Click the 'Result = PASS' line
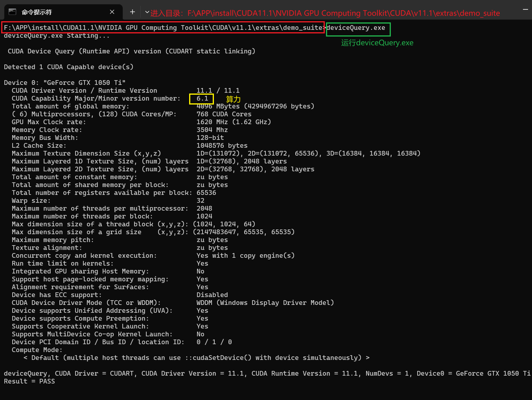532x400 pixels. click(29, 382)
